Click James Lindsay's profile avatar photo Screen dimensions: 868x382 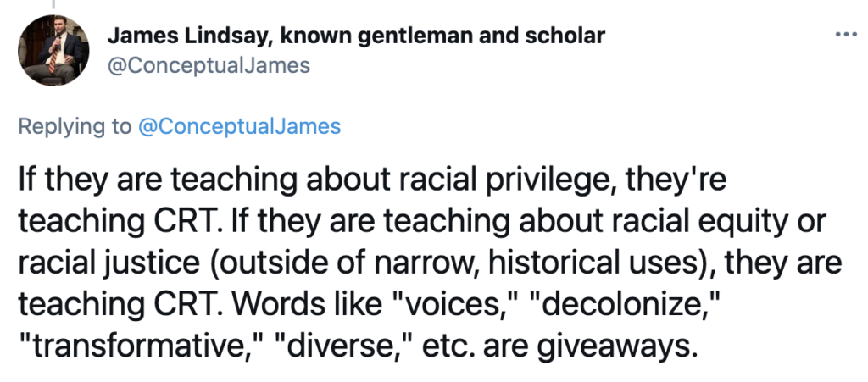click(53, 51)
